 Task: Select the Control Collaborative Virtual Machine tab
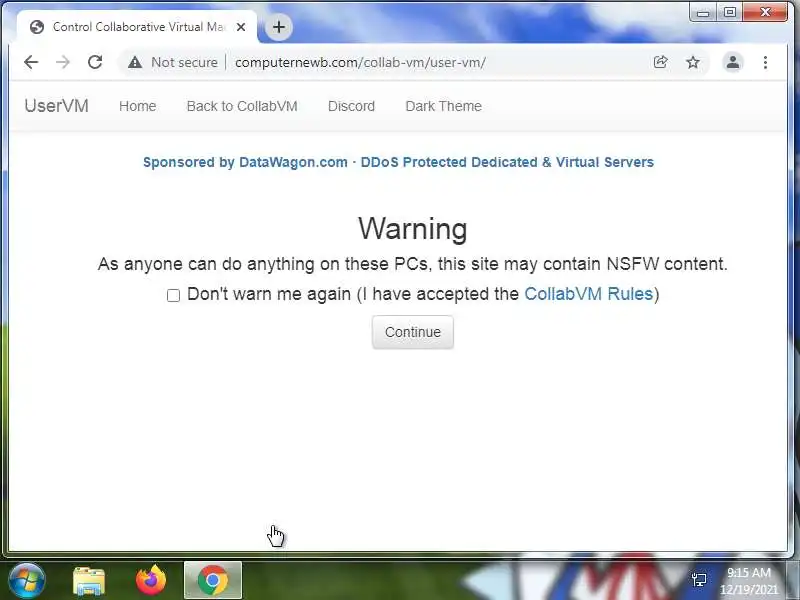tap(137, 27)
